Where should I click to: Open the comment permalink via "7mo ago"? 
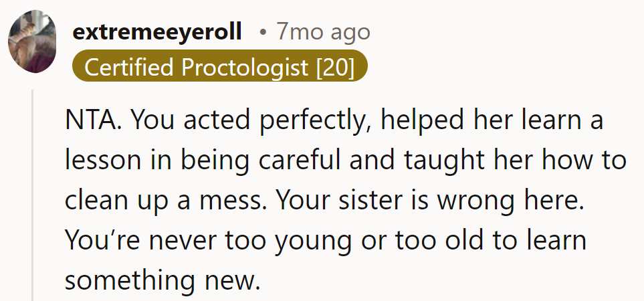click(323, 31)
